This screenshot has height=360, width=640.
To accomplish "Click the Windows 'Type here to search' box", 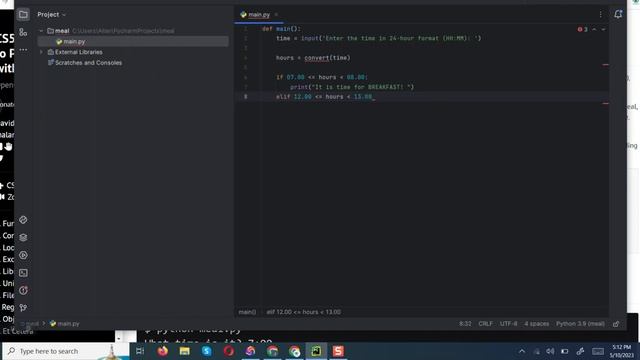I will coord(65,351).
